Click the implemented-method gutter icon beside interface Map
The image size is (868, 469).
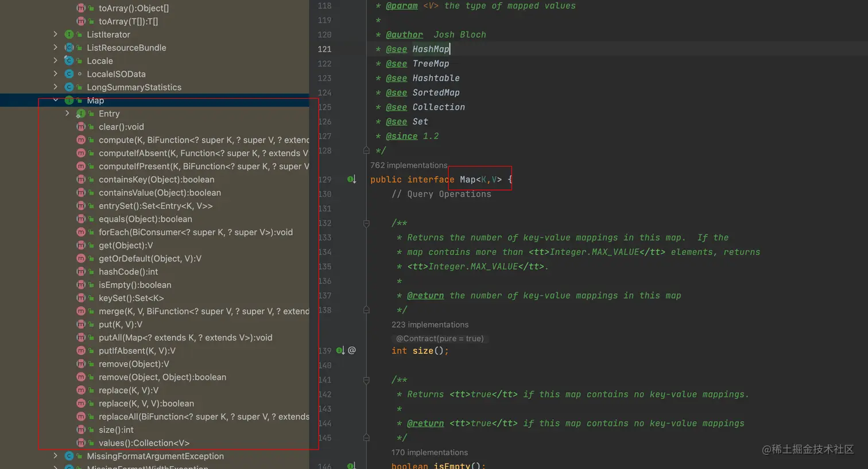point(351,180)
